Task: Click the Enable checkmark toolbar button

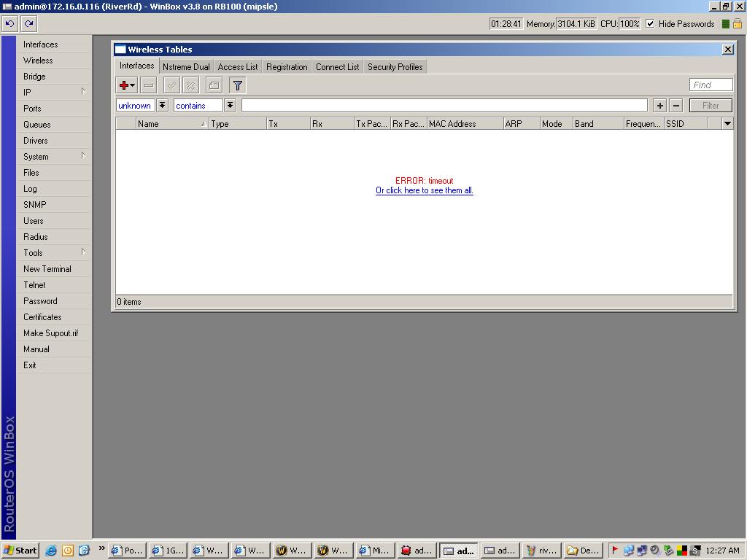Action: [x=171, y=85]
